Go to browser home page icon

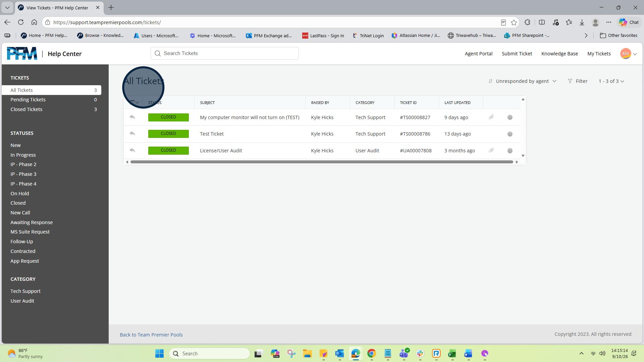coord(34,22)
